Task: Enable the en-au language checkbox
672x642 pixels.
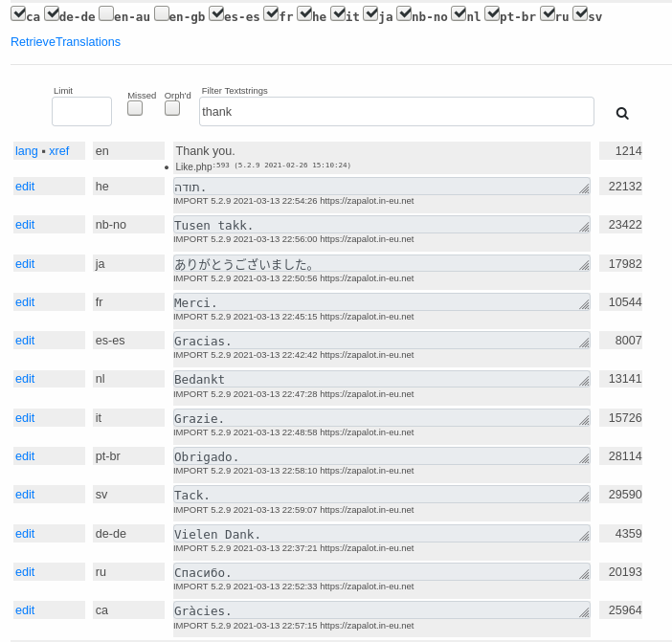Action: 106,14
